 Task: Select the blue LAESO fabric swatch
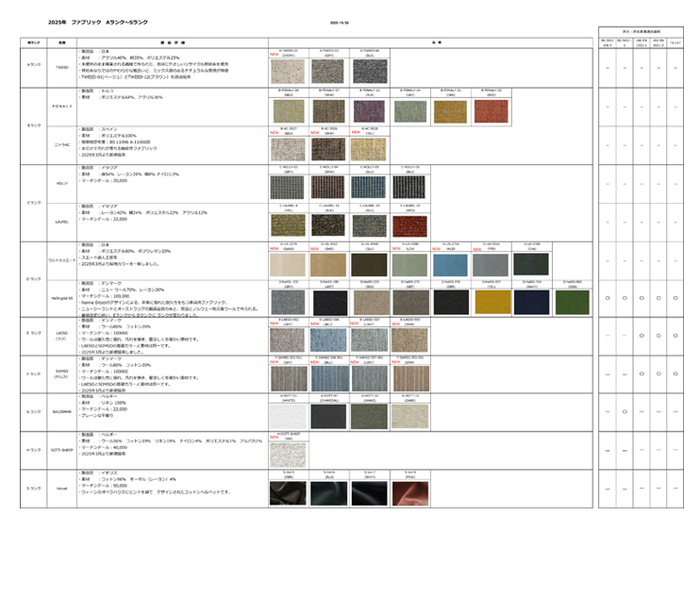pyautogui.click(x=329, y=340)
